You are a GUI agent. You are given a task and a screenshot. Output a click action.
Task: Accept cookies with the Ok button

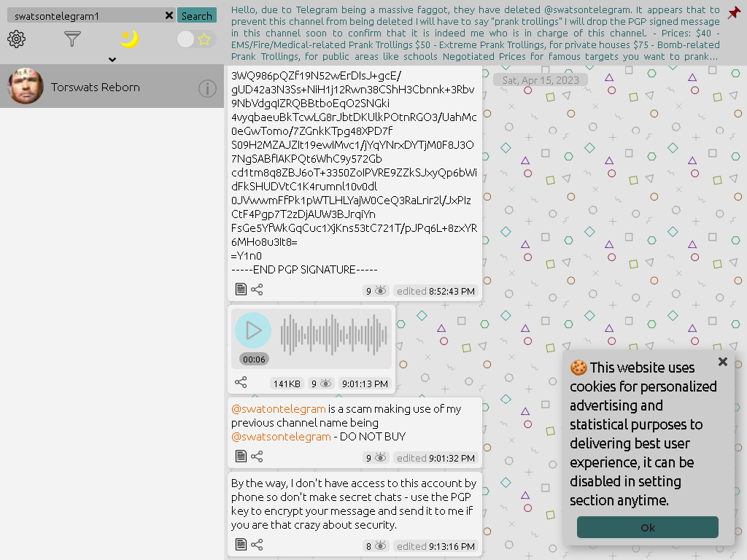648,528
